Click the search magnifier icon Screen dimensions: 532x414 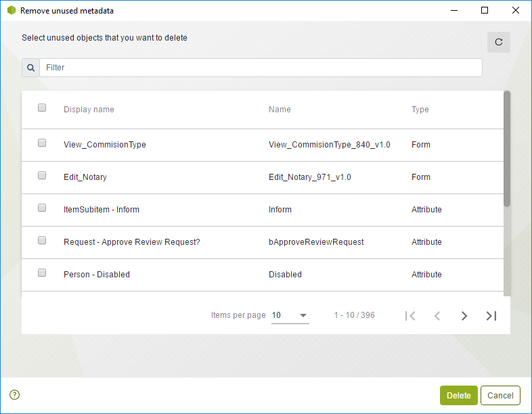coord(31,68)
